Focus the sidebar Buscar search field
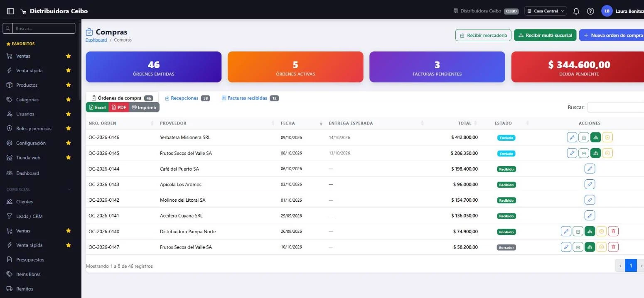This screenshot has height=298, width=644. [x=44, y=28]
